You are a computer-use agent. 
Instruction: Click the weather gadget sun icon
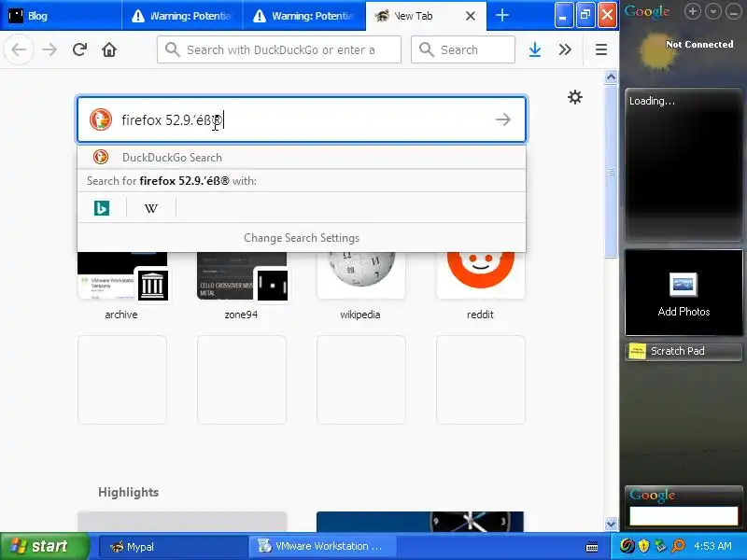coord(656,52)
